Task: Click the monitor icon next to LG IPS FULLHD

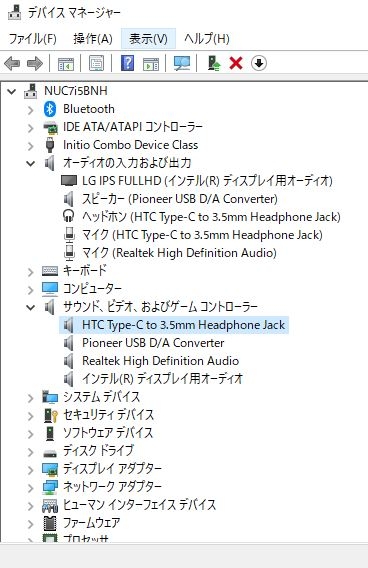Action: tap(69, 180)
